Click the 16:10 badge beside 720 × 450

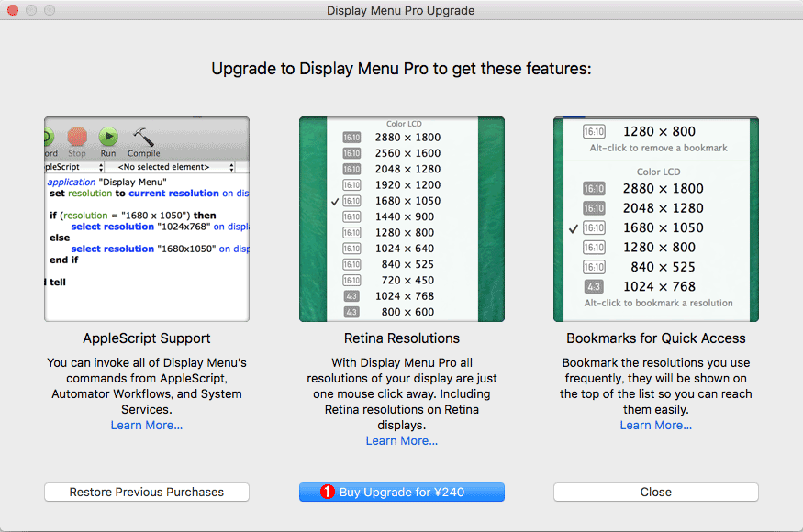[351, 280]
